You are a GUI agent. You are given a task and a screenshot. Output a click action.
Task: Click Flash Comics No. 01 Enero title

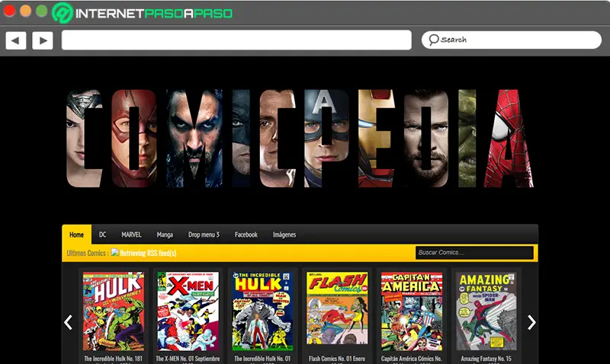point(337,359)
